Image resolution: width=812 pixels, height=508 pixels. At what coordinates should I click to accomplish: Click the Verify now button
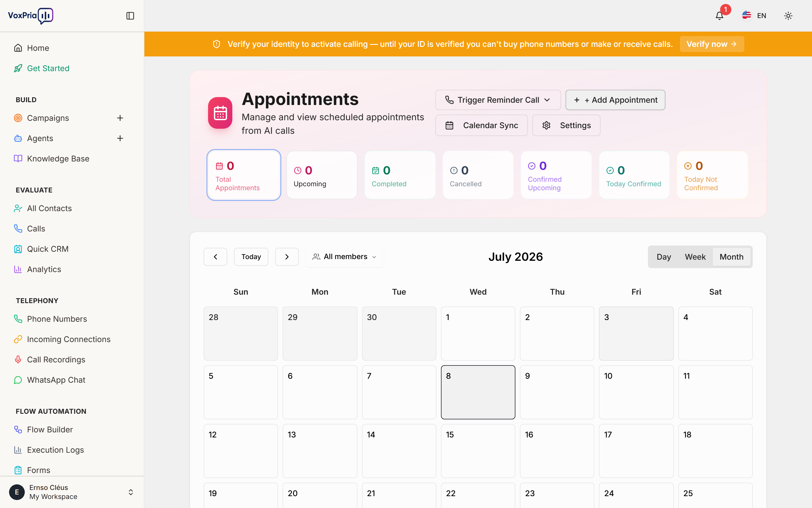click(712, 44)
